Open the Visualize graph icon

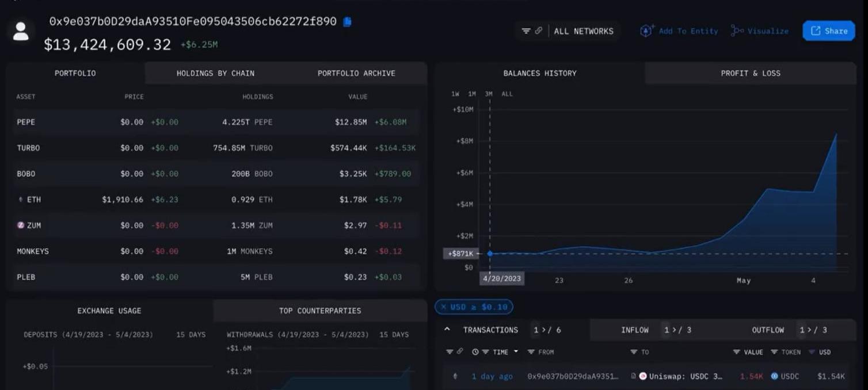click(737, 31)
